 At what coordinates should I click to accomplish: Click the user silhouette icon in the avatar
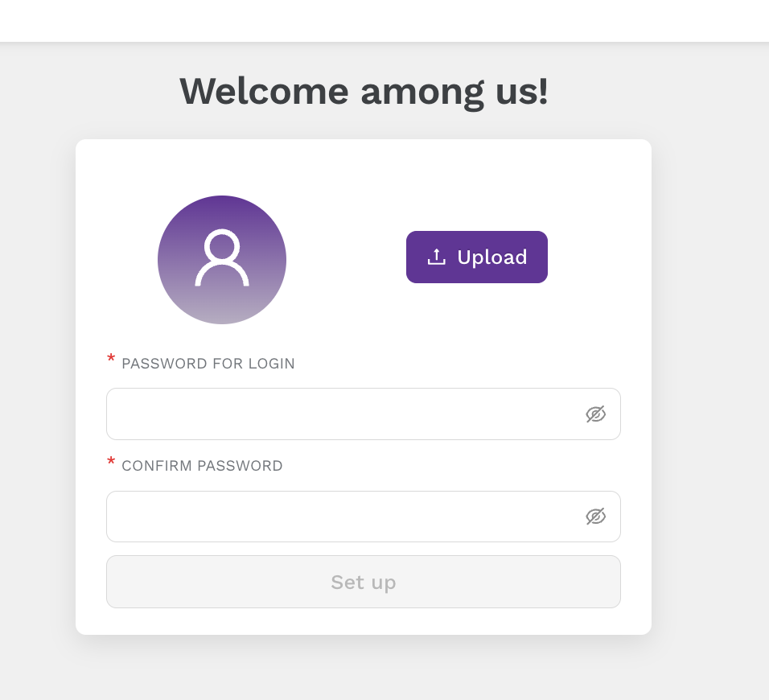coord(222,257)
